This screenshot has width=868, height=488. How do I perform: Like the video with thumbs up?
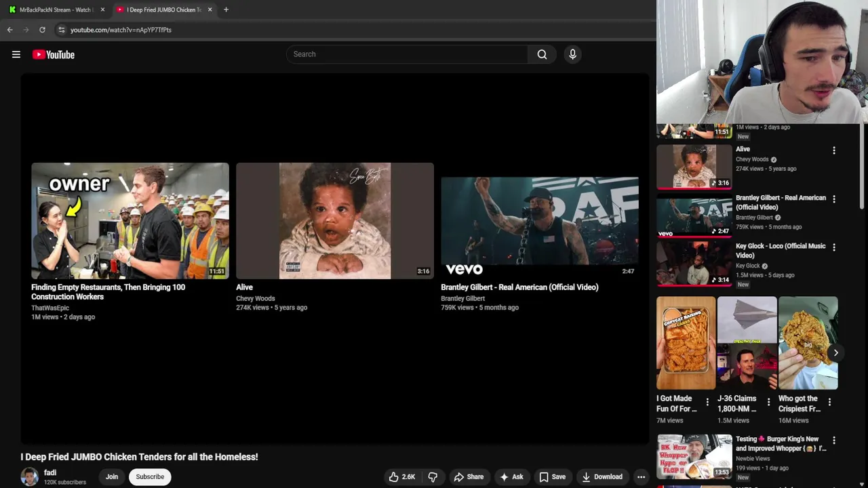401,476
